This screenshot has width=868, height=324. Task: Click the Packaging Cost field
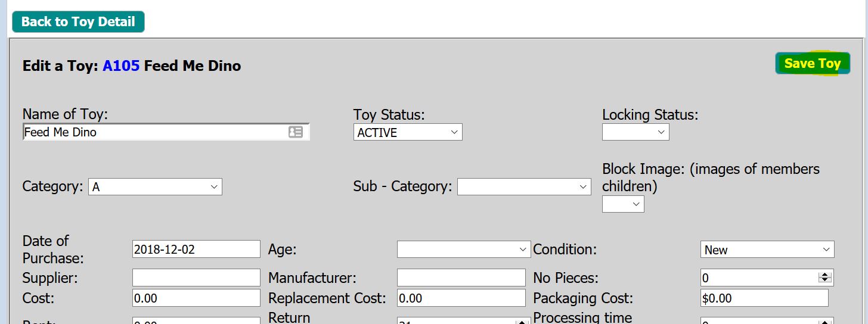764,298
